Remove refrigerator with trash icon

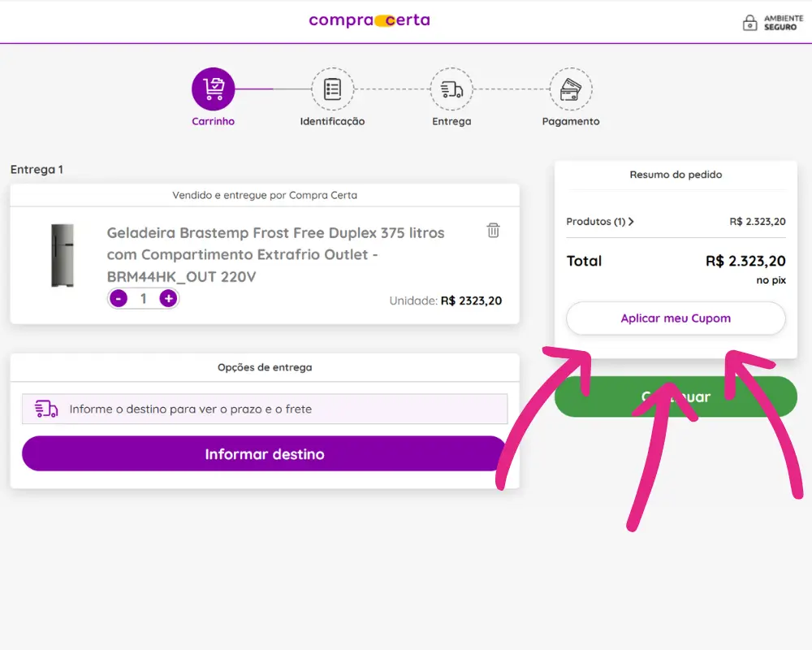493,230
